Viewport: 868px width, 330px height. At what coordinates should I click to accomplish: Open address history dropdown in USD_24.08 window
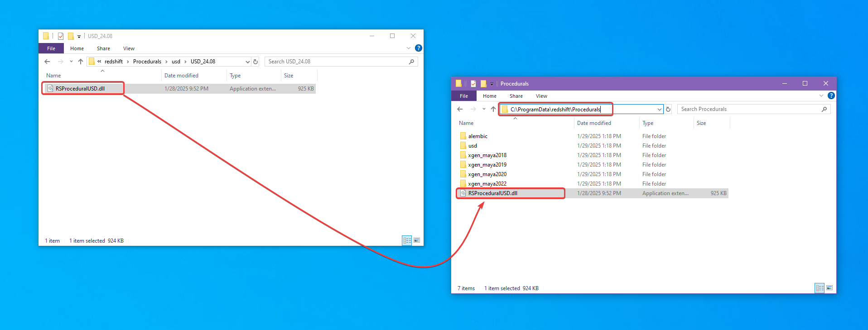pyautogui.click(x=247, y=62)
